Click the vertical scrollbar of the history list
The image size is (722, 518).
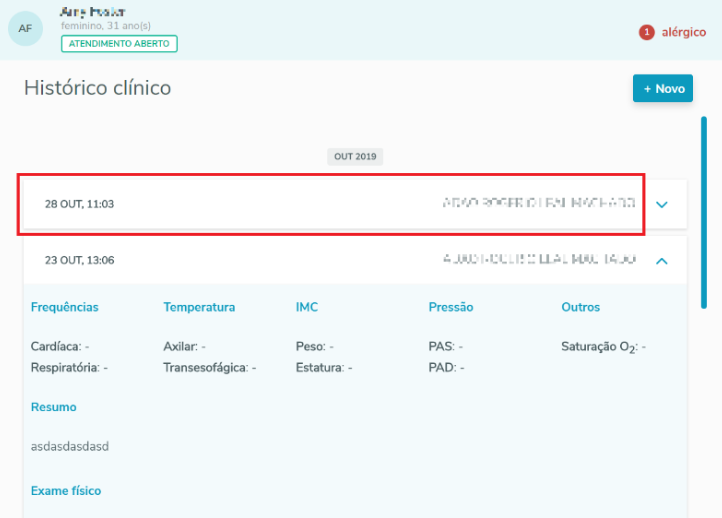tap(704, 212)
